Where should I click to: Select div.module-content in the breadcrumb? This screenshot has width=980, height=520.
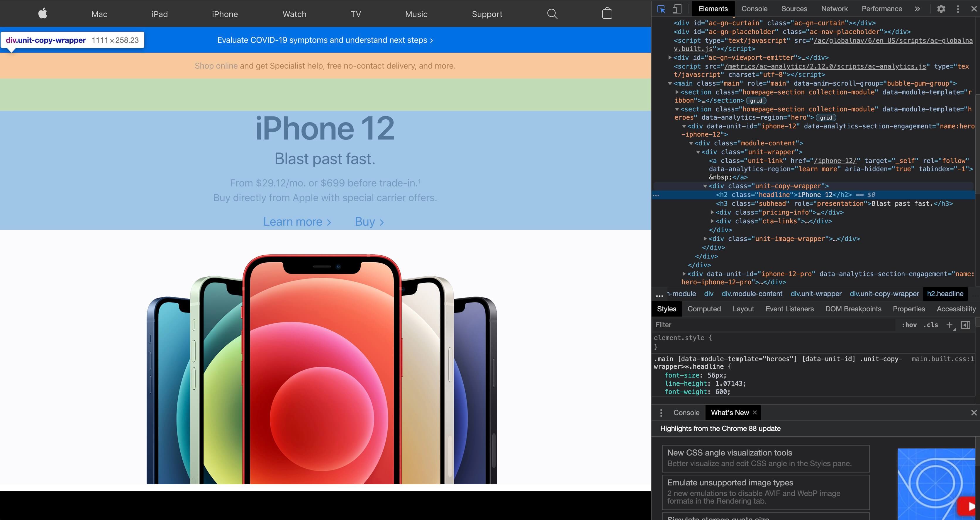(752, 294)
